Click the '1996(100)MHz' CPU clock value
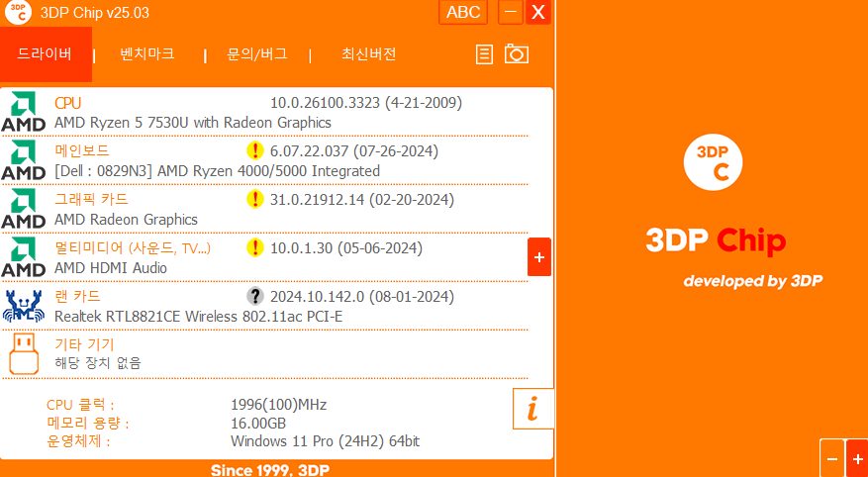 point(278,405)
